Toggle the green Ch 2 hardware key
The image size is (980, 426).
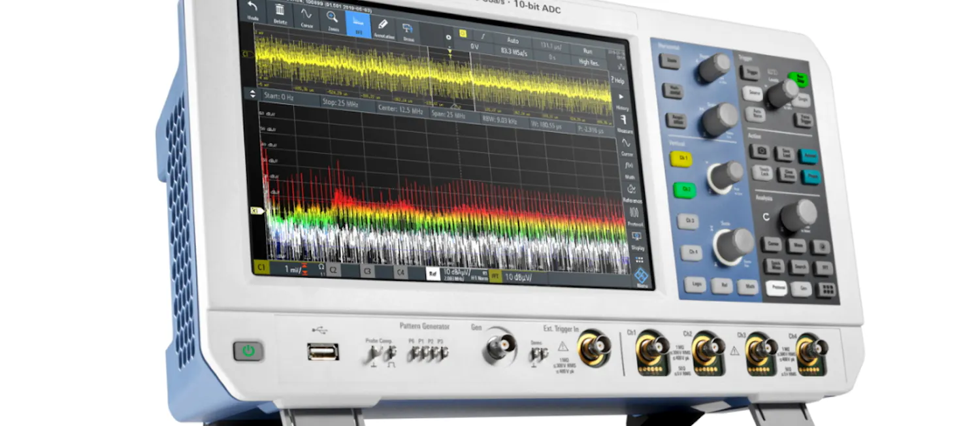click(x=684, y=190)
